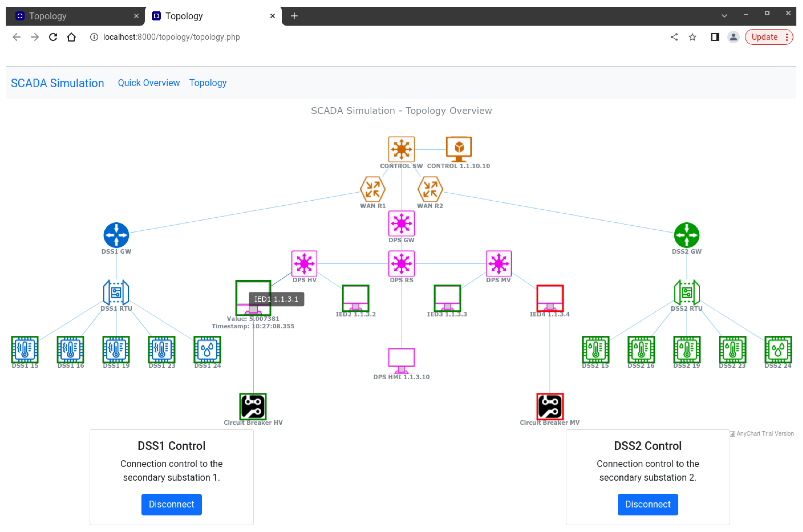Click the CONTROL SW switch node

click(401, 149)
